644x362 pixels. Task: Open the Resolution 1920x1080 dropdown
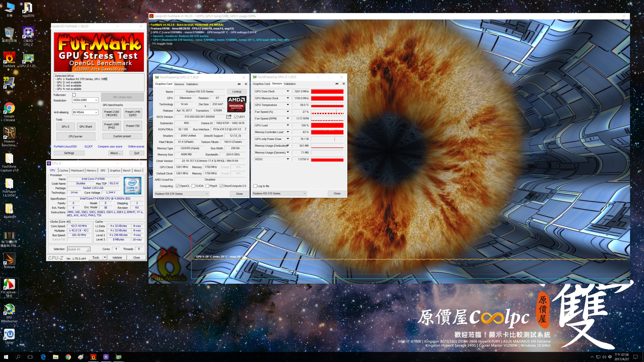[x=85, y=100]
